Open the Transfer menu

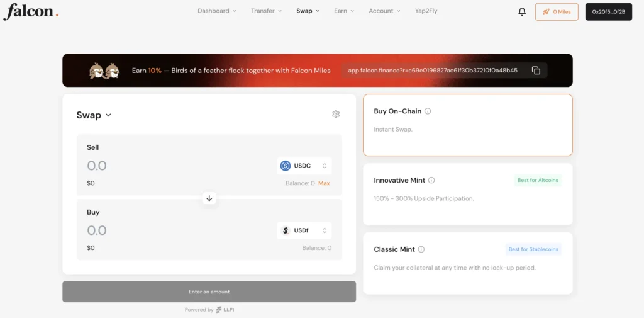pos(266,11)
